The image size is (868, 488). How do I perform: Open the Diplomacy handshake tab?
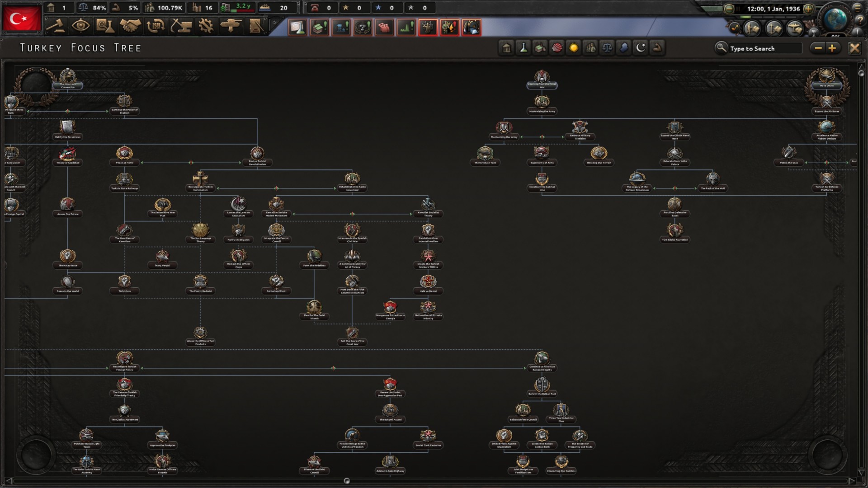click(x=130, y=26)
